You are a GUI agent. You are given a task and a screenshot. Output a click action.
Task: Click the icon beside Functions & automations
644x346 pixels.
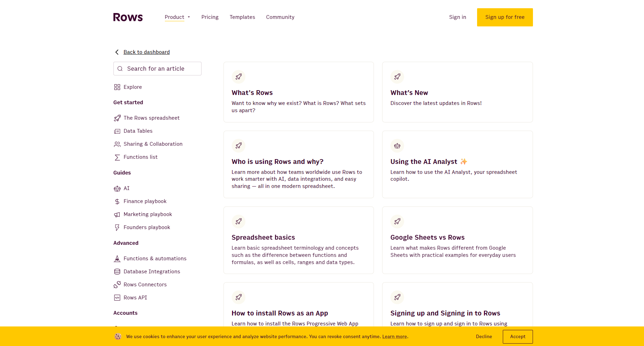(117, 259)
